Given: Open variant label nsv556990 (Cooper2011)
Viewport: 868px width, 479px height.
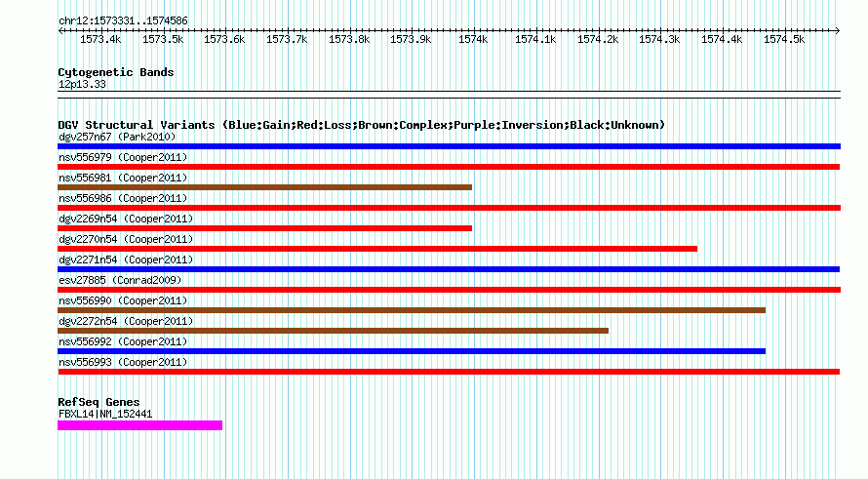Looking at the screenshot, I should pyautogui.click(x=123, y=300).
